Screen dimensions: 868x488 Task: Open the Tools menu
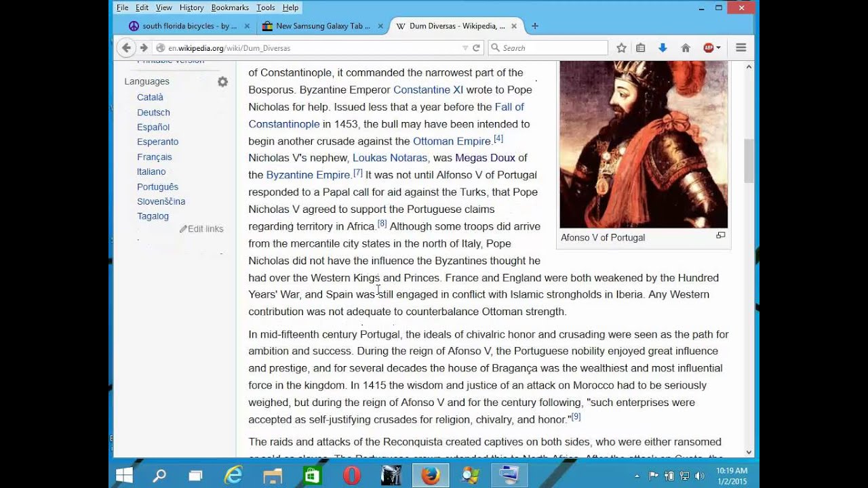pyautogui.click(x=266, y=7)
